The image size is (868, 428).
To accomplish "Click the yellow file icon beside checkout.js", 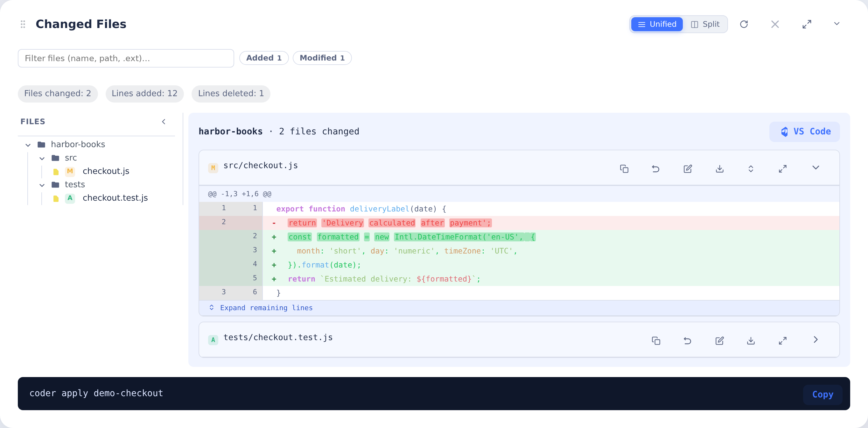I will tap(56, 172).
